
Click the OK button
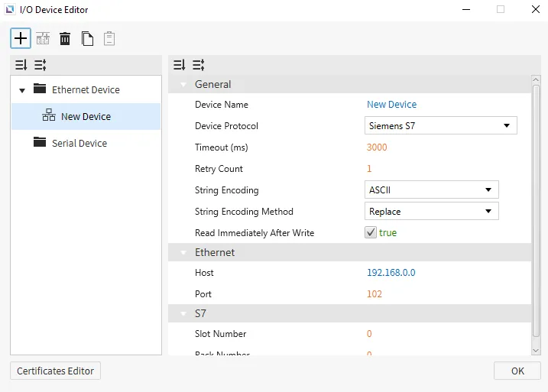pyautogui.click(x=517, y=371)
